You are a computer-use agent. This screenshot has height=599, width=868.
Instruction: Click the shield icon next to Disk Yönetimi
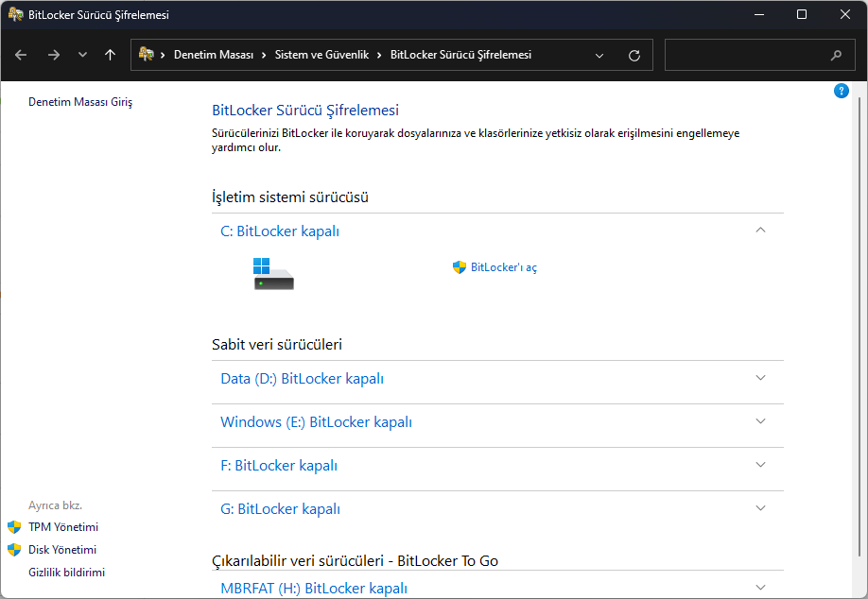[x=13, y=549]
